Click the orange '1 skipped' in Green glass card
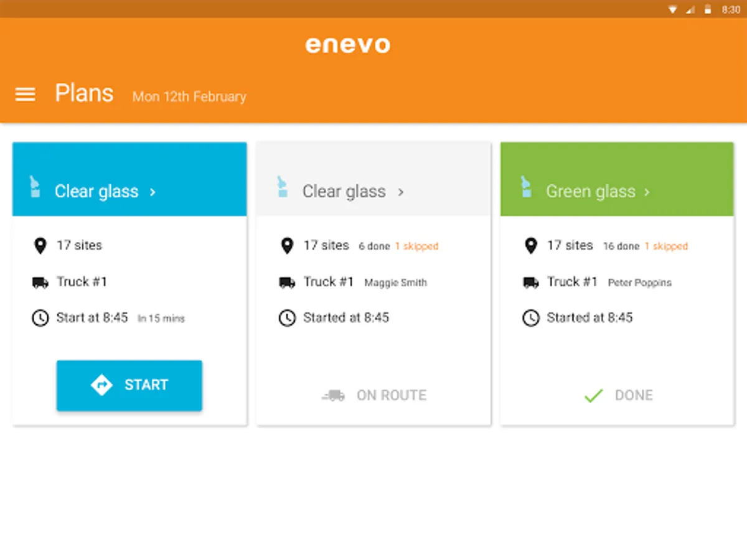The width and height of the screenshot is (747, 560). (666, 246)
